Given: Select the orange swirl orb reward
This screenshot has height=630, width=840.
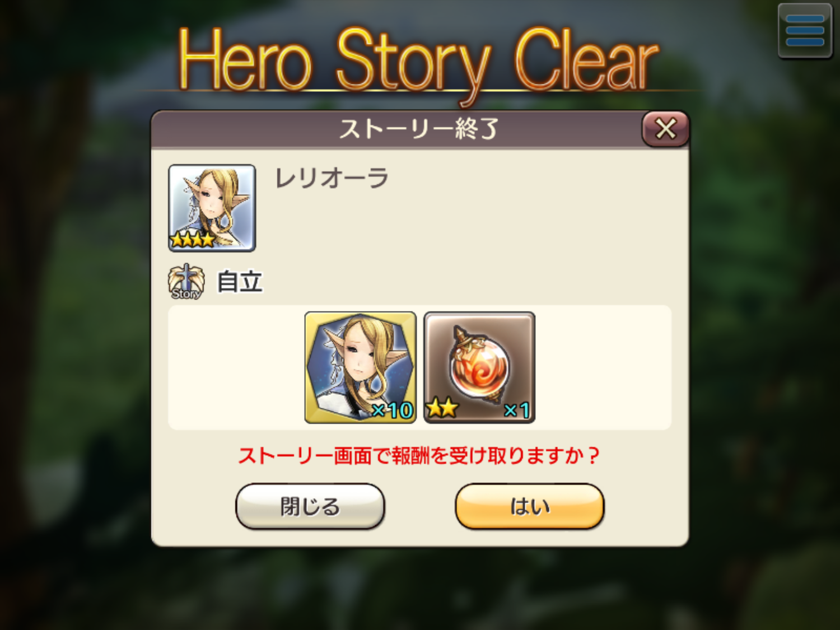Looking at the screenshot, I should point(479,367).
